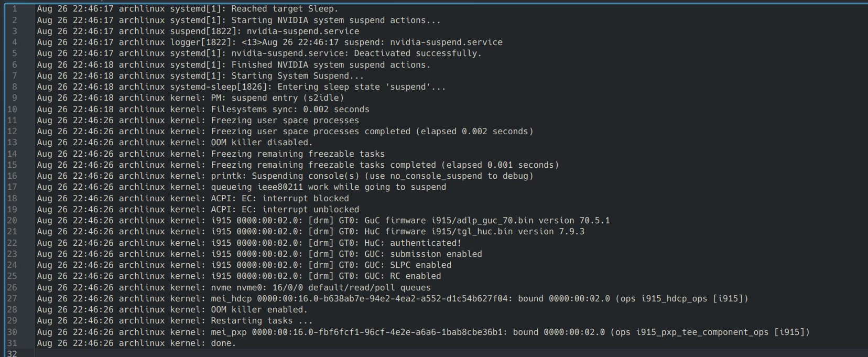The image size is (868, 357).
Task: Click line number 1 in the gutter
Action: [x=15, y=9]
